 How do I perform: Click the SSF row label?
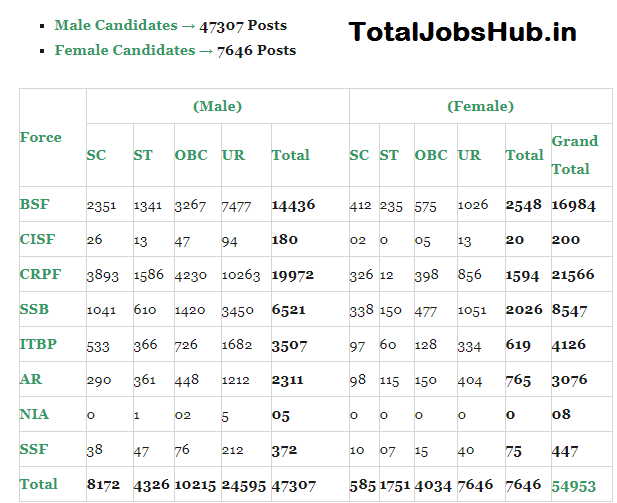point(33,450)
